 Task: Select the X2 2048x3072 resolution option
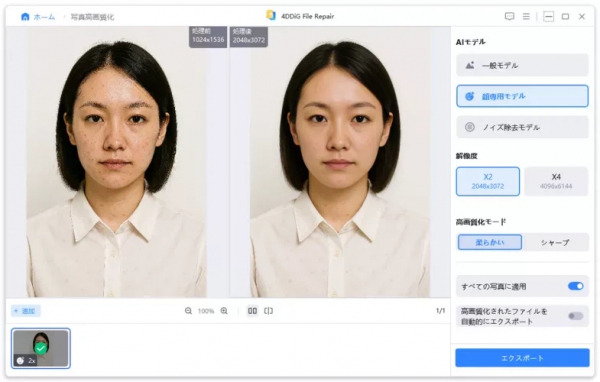pos(488,181)
